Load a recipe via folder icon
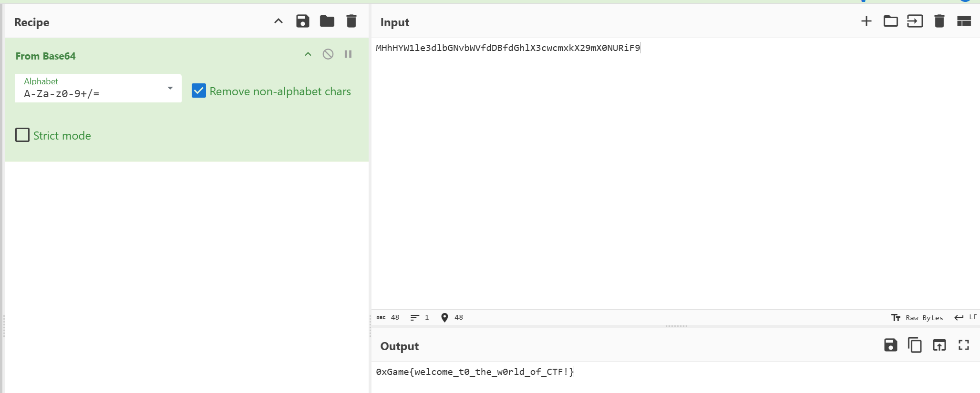The height and width of the screenshot is (393, 980). coord(327,21)
